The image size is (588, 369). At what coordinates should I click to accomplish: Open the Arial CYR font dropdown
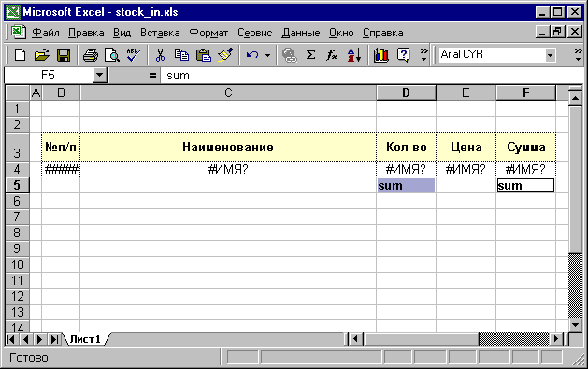click(x=550, y=55)
